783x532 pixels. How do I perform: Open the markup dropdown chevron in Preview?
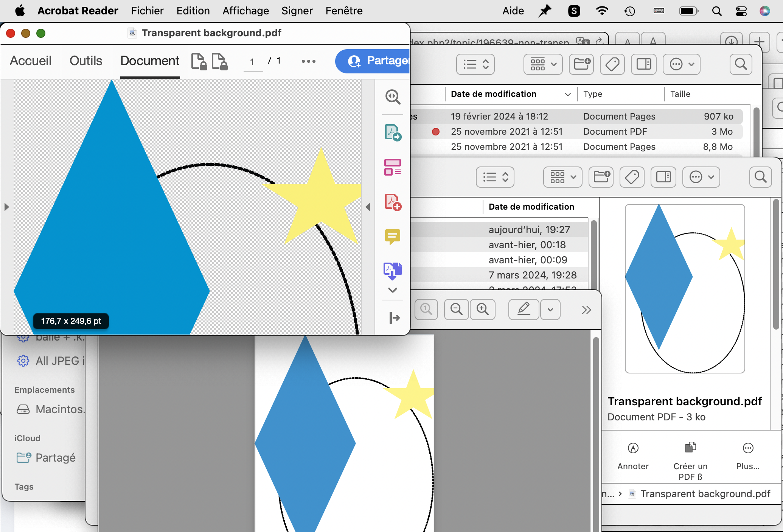point(550,310)
